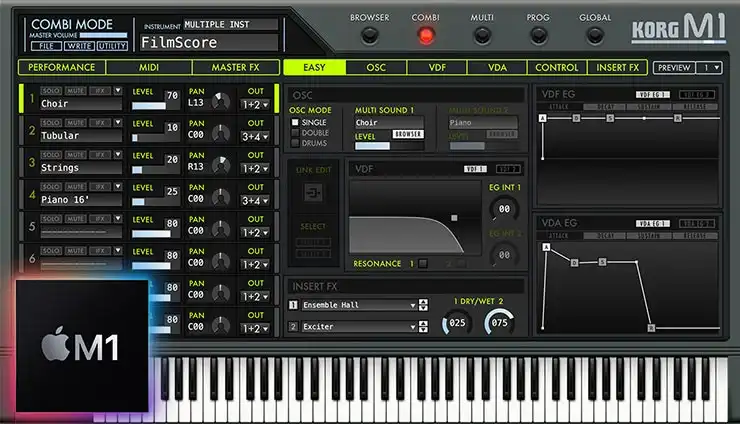This screenshot has height=424, width=740.
Task: Adjust Multi Sound 1 level slider
Action: [389, 146]
